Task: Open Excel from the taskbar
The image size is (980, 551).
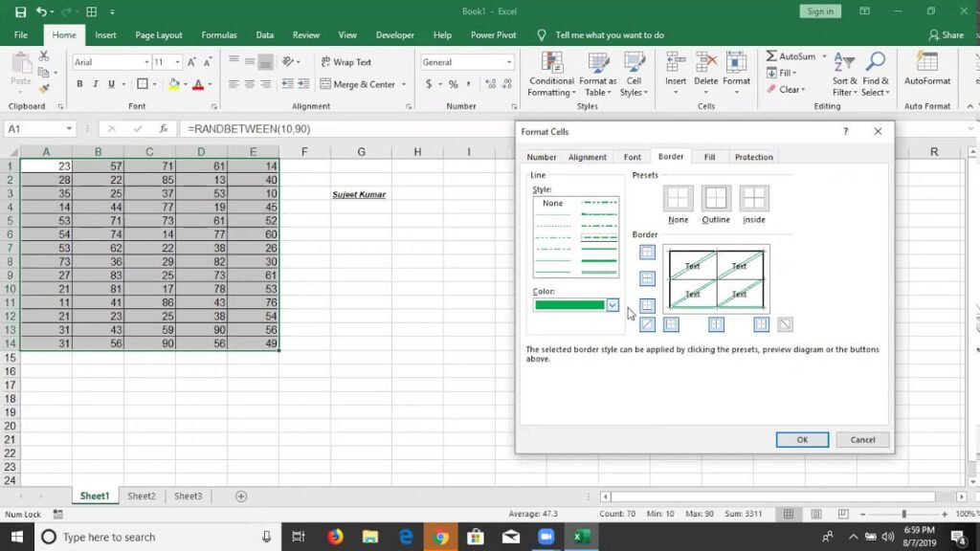Action: 582,537
